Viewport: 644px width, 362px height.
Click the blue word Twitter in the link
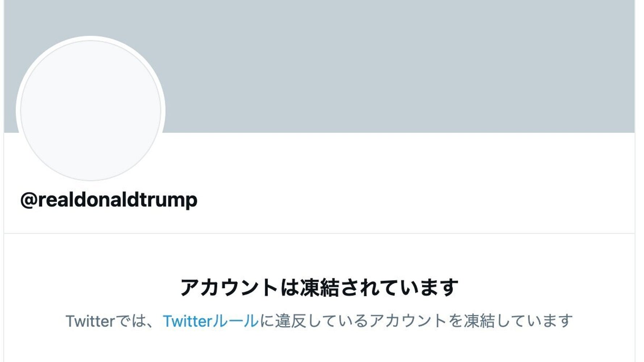pos(187,321)
